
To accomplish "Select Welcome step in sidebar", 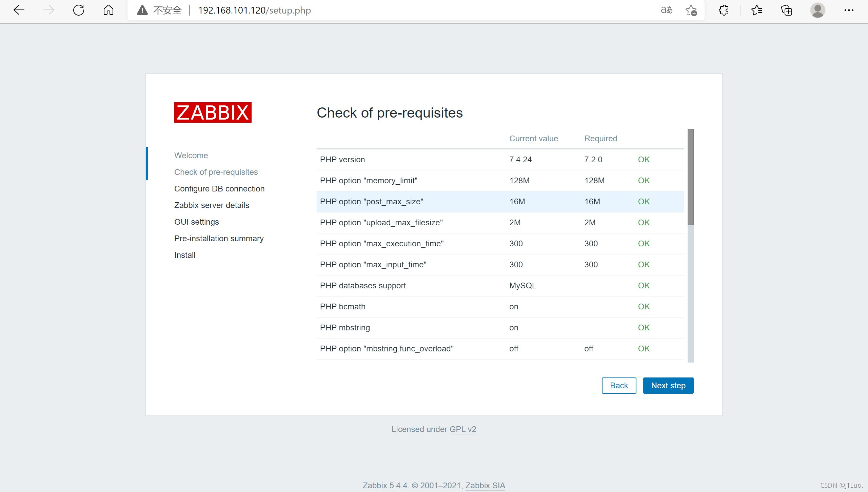I will 191,156.
